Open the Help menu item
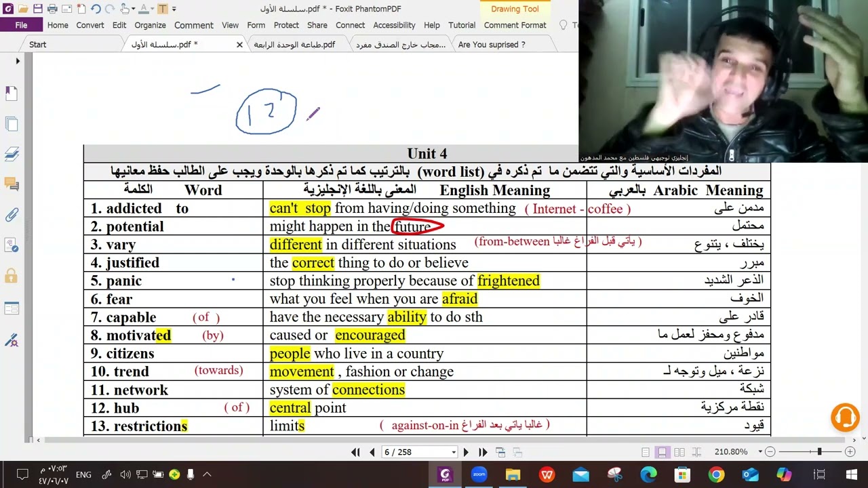Viewport: 868px width, 488px height. pos(432,25)
